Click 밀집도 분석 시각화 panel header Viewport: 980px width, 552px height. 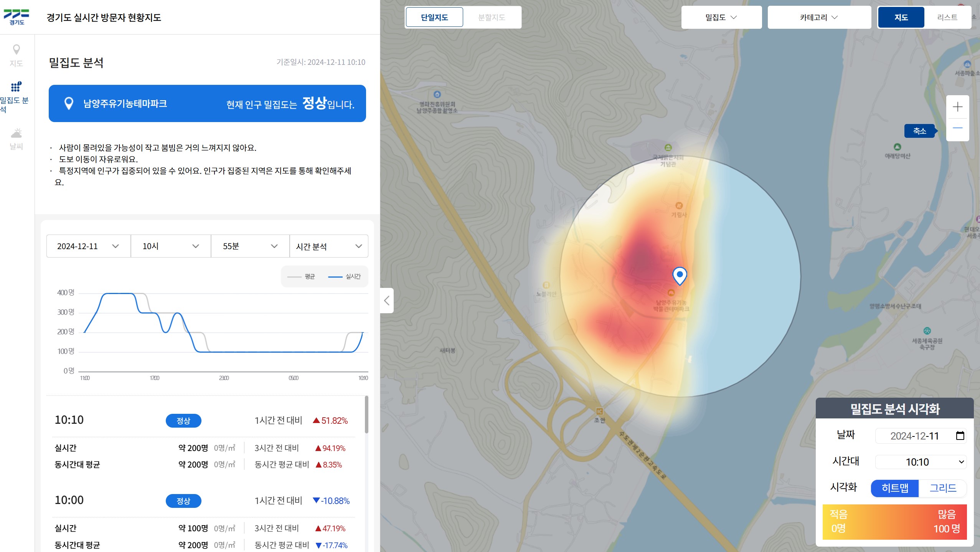click(894, 408)
